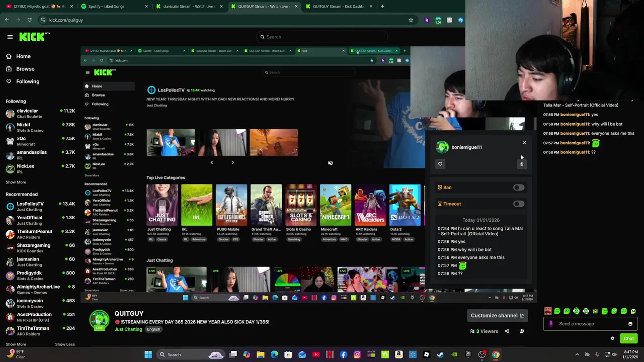The height and width of the screenshot is (362, 644).
Task: Click the microphone icon in the system tray
Action: tap(597, 354)
